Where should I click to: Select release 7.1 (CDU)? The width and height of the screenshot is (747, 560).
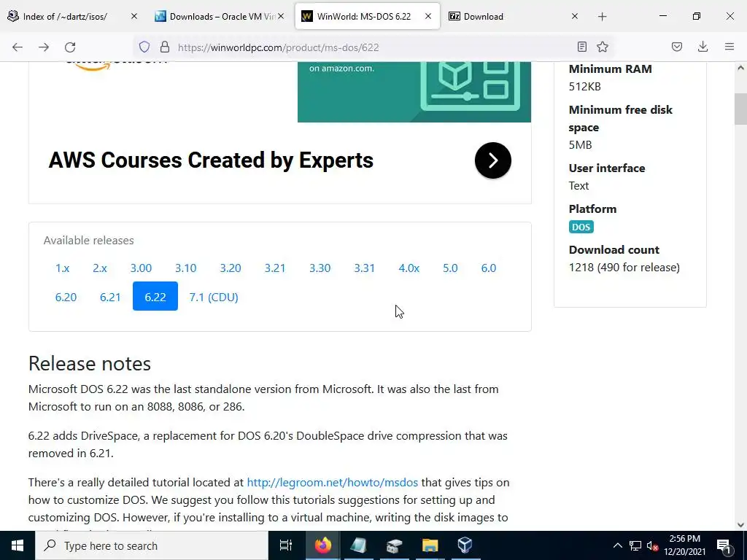click(x=214, y=297)
